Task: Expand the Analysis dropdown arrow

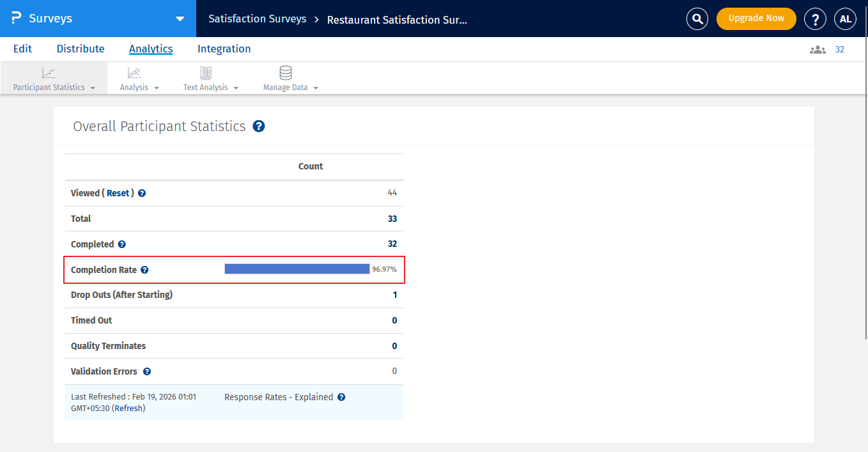Action: click(x=157, y=88)
